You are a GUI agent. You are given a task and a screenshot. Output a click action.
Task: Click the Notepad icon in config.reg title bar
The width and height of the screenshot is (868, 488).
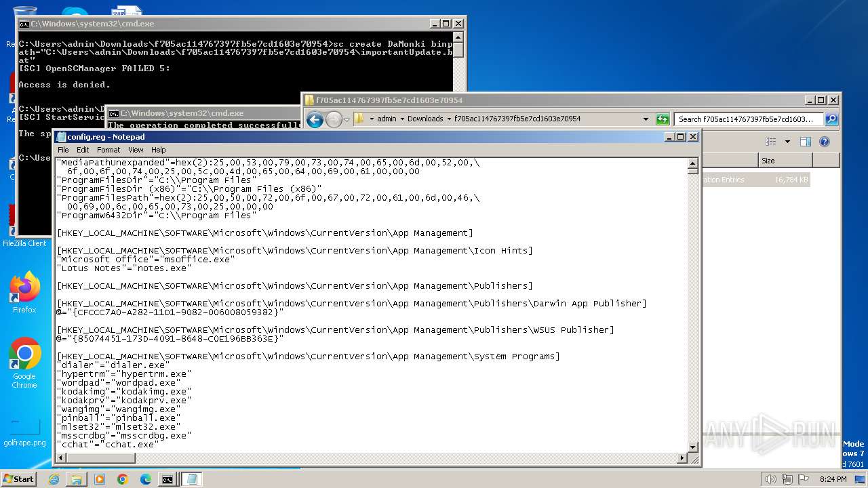tap(61, 137)
